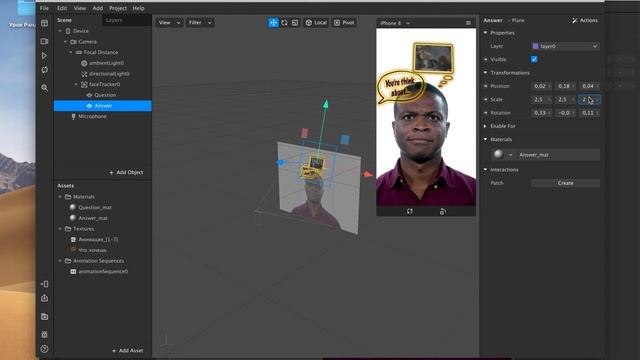The height and width of the screenshot is (360, 640).
Task: Open the File menu
Action: click(44, 8)
